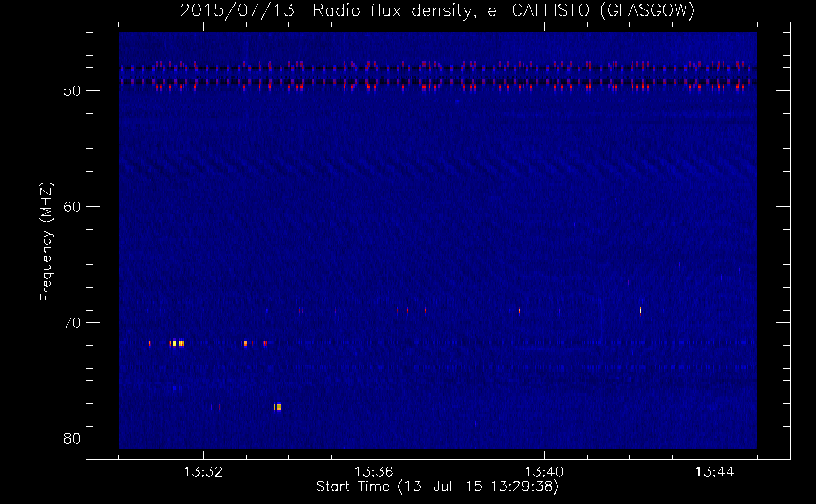Click the 13:36 time tick label
The width and height of the screenshot is (816, 504).
[374, 472]
